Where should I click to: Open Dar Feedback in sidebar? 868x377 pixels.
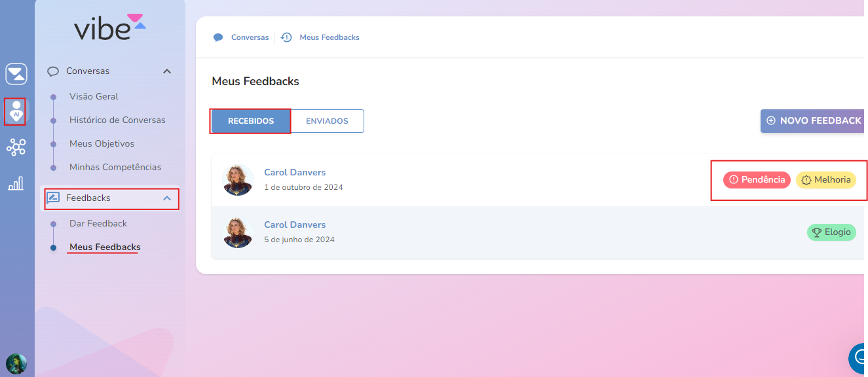pyautogui.click(x=98, y=223)
